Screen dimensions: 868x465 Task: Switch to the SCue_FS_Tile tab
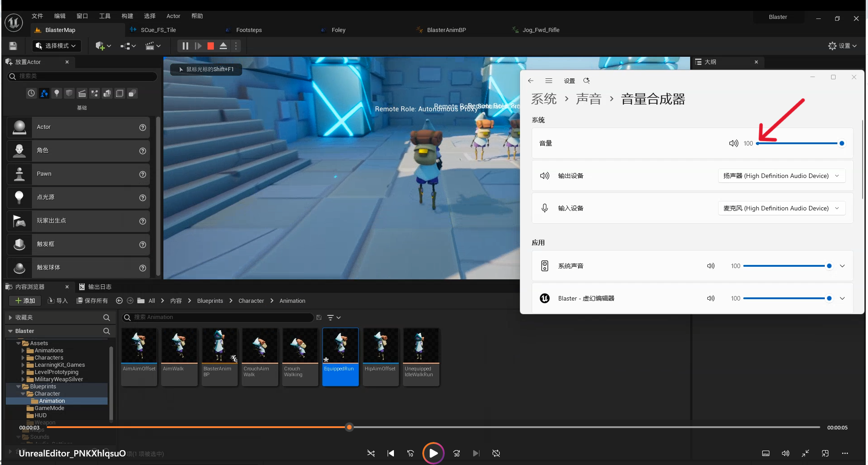(158, 30)
